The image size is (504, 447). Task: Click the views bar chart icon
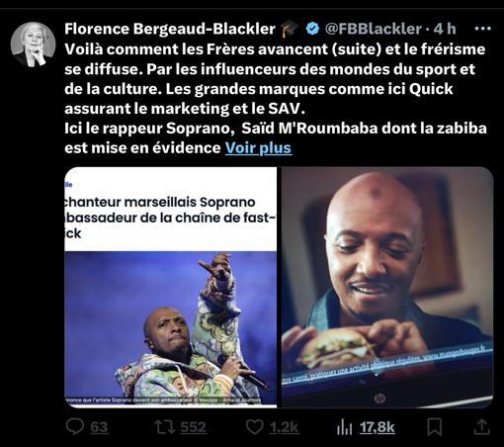345,427
